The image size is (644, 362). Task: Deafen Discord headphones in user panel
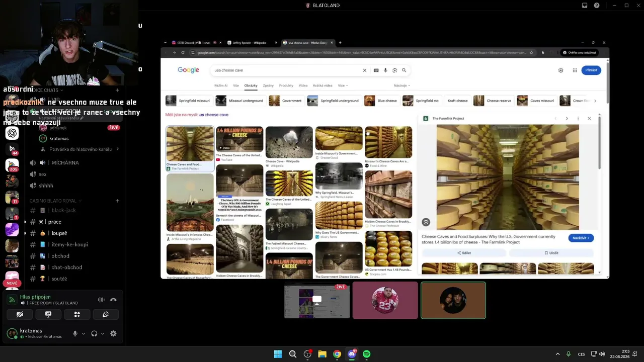pyautogui.click(x=94, y=333)
